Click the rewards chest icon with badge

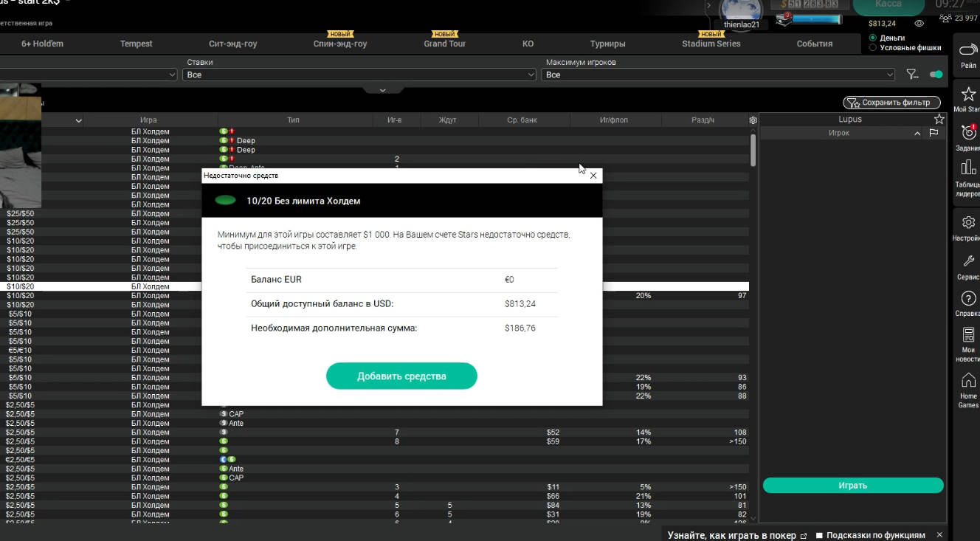click(x=783, y=19)
